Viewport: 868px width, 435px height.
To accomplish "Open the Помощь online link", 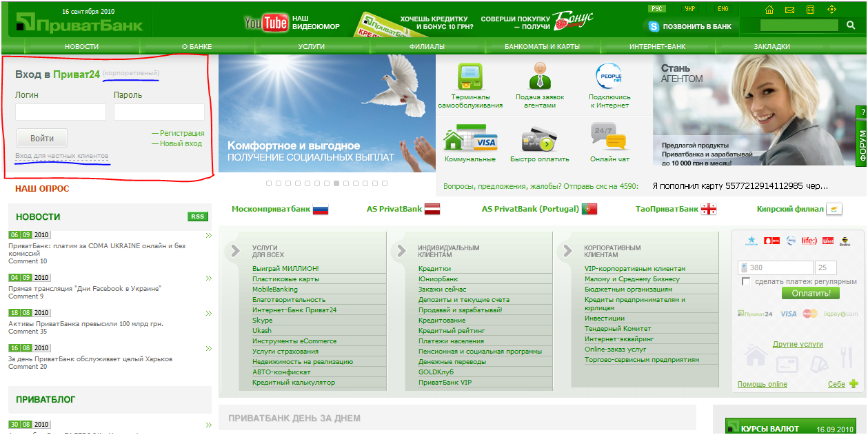I will [763, 384].
